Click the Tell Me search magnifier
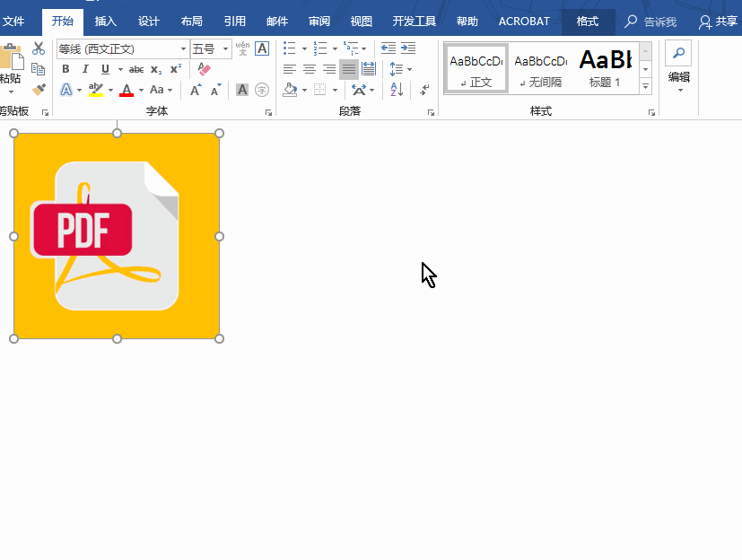The height and width of the screenshot is (560, 742). 631,22
